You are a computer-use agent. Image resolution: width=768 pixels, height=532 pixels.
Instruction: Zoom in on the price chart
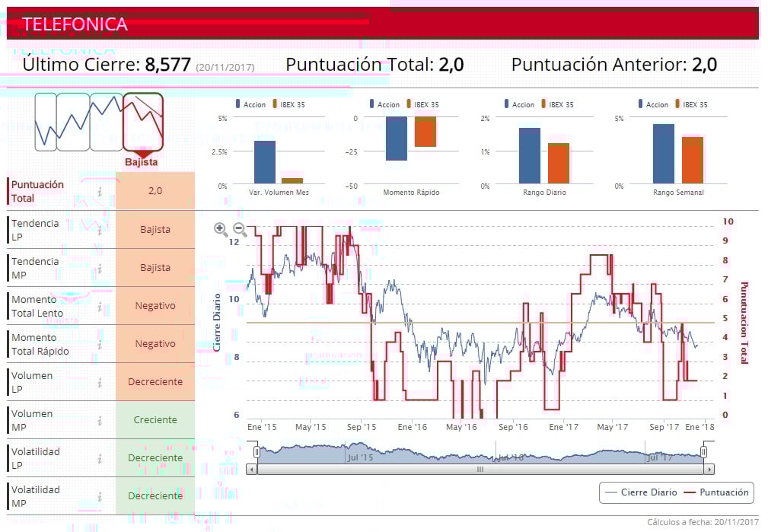[x=221, y=229]
